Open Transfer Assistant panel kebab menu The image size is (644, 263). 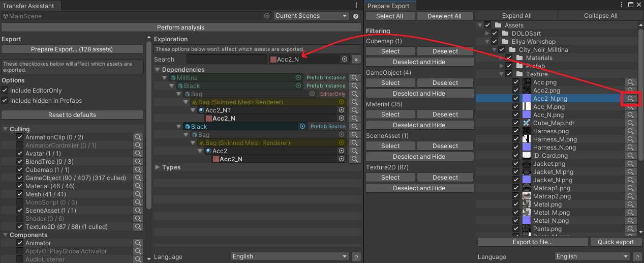tap(356, 5)
